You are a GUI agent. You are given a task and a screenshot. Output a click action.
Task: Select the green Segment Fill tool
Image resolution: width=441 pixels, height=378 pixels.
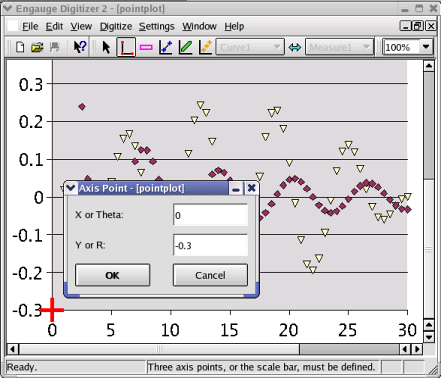(x=186, y=47)
